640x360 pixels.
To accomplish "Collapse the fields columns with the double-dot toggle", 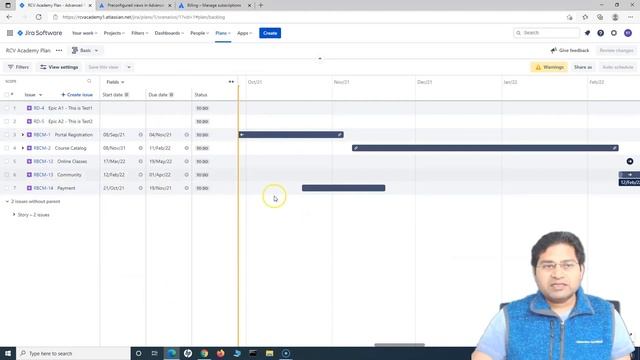I will (x=231, y=82).
